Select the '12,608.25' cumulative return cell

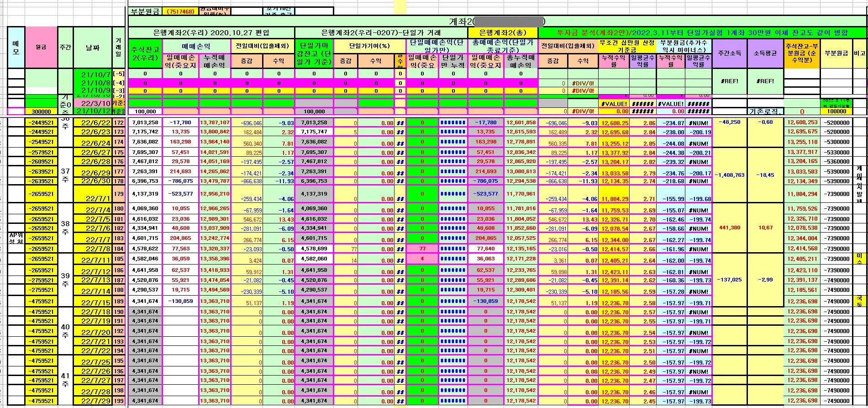click(615, 123)
